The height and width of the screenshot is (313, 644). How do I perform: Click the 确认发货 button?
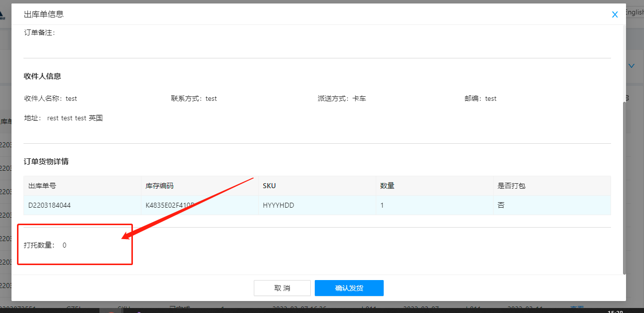[x=349, y=288]
